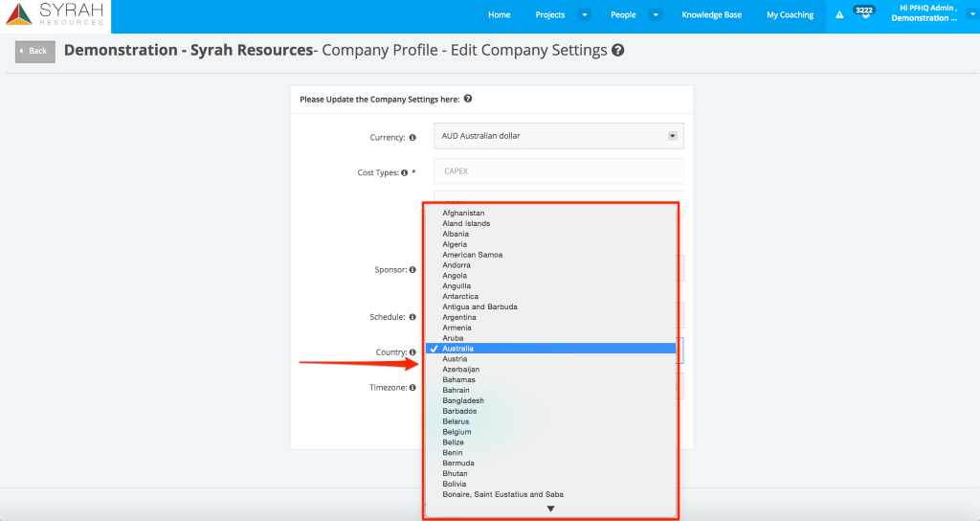Image resolution: width=980 pixels, height=521 pixels.
Task: Select Angola in the dropdown list
Action: 550,275
